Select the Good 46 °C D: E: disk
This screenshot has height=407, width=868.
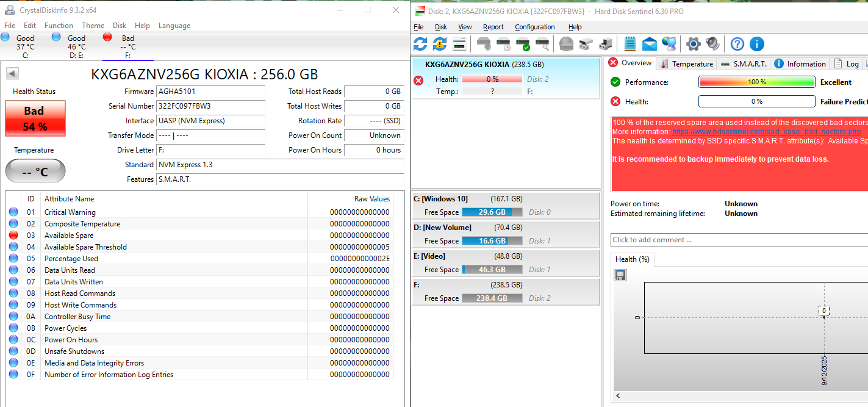click(76, 46)
